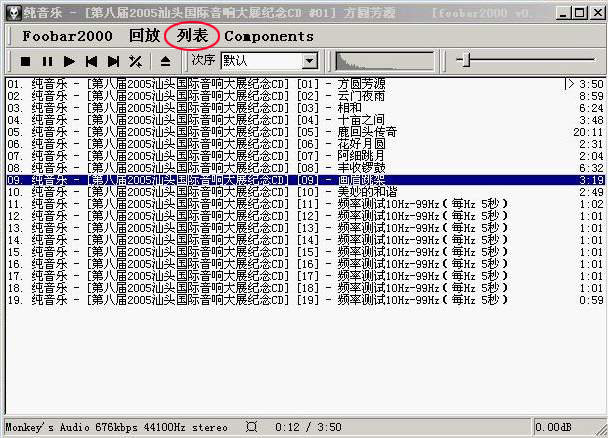
Task: Select track 03 相和
Action: click(x=305, y=108)
